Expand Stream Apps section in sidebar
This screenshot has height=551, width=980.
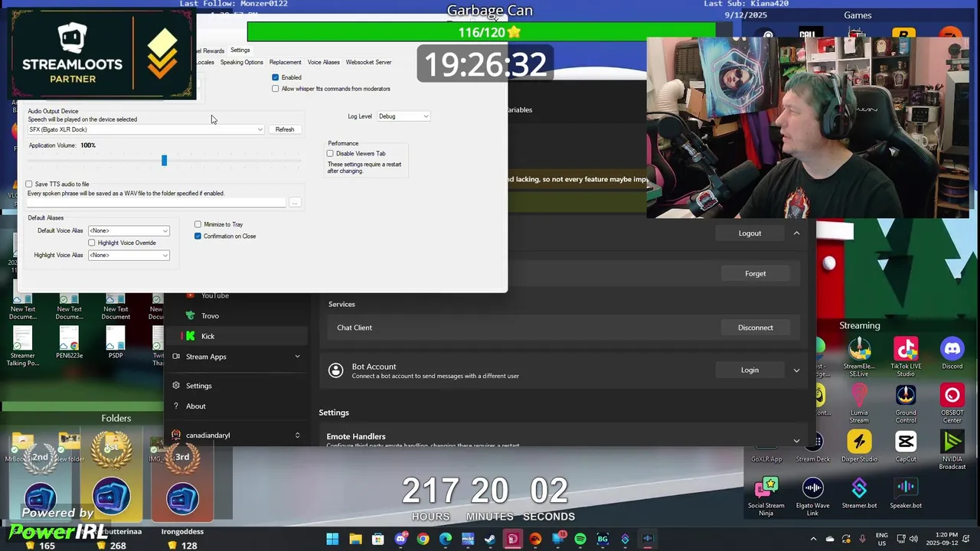click(297, 357)
